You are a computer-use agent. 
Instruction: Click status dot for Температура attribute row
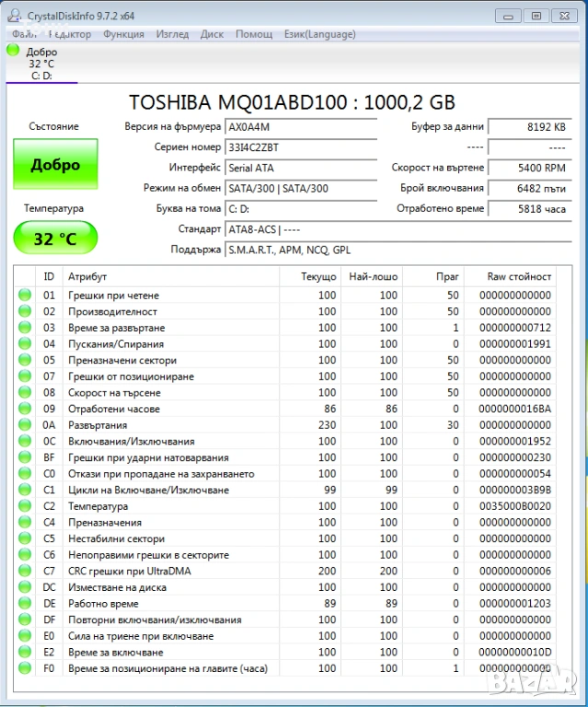point(24,506)
